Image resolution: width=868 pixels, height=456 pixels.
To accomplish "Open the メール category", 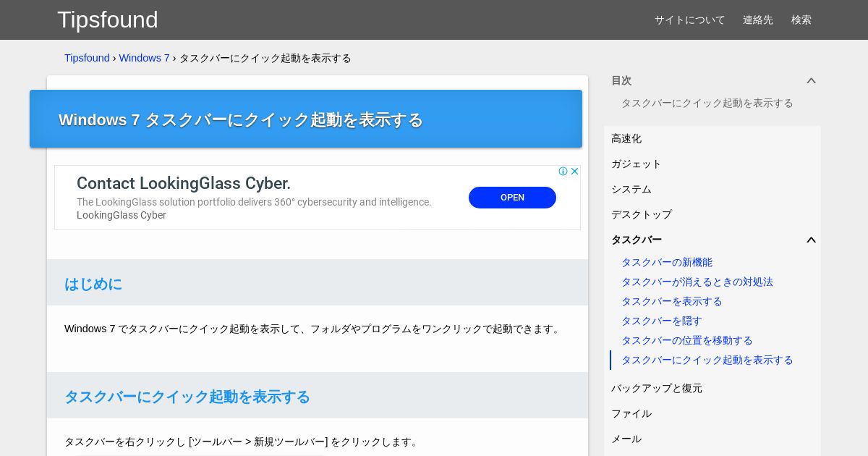I will coord(626,439).
